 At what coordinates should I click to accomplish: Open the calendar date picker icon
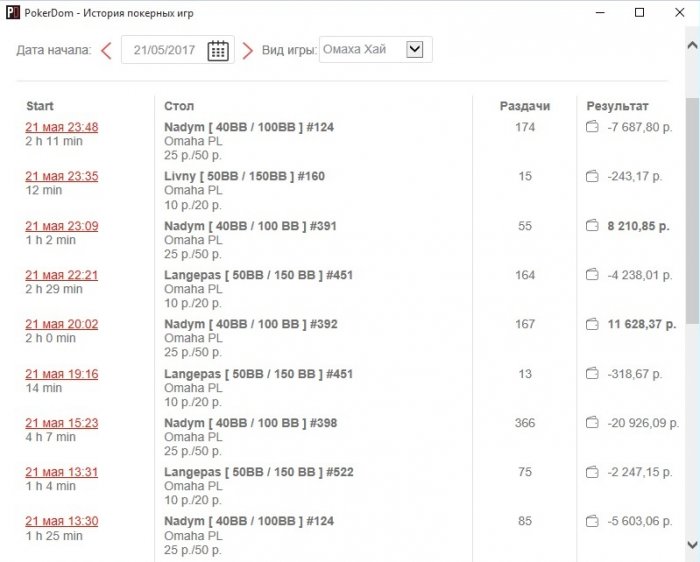[x=218, y=50]
